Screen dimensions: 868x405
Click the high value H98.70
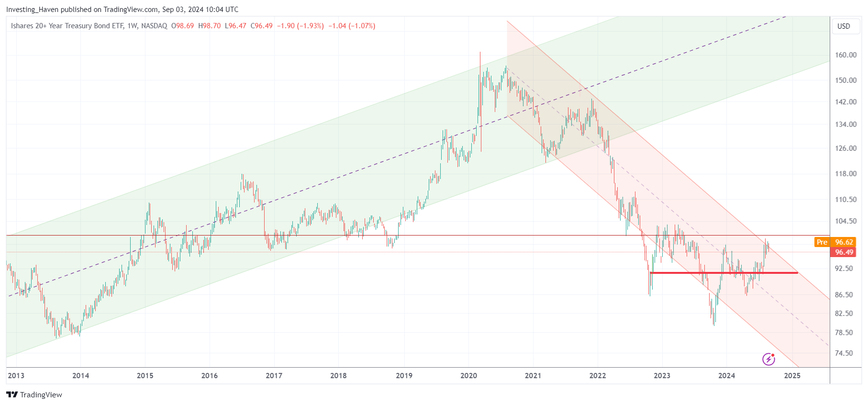click(210, 26)
